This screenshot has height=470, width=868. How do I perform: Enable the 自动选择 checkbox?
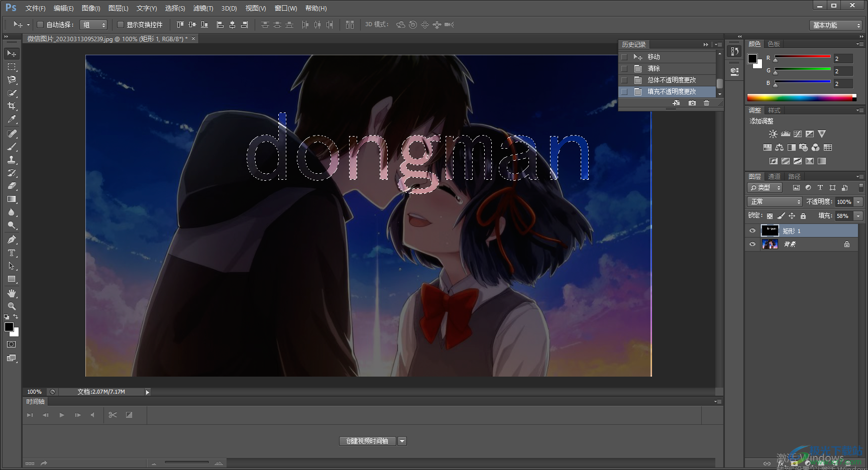(x=40, y=25)
